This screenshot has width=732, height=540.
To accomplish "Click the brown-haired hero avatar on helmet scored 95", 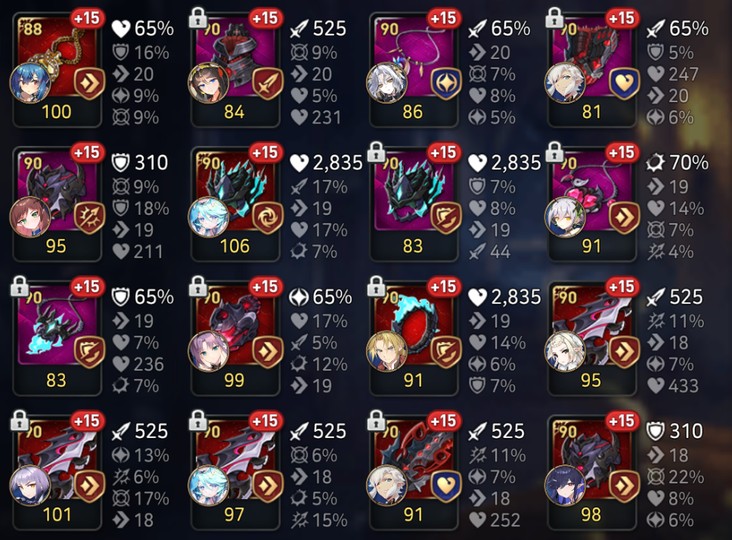I will click(29, 217).
